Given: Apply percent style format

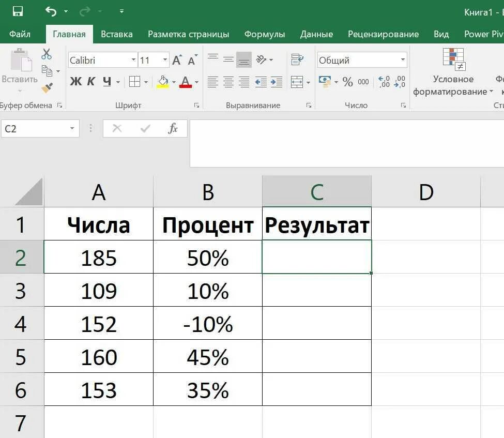Looking at the screenshot, I should click(347, 82).
